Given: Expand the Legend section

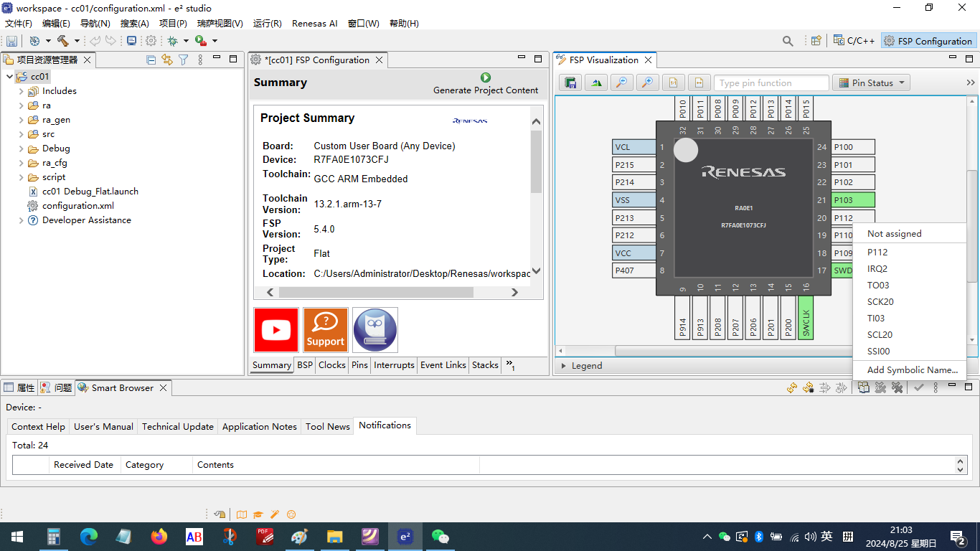Looking at the screenshot, I should [x=563, y=366].
